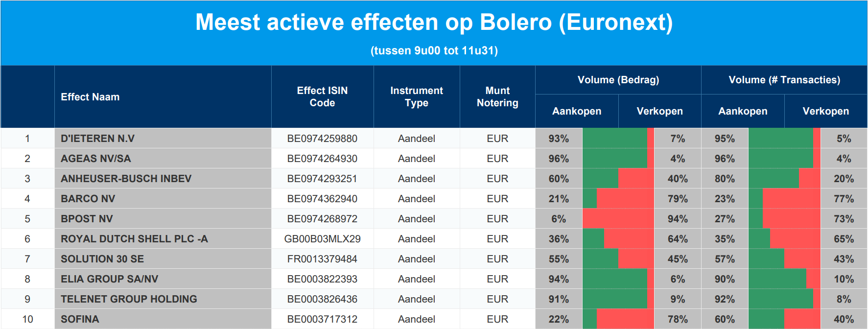The image size is (868, 329).
Task: Select the BPOST NV ISIN code BE0974268972
Action: pos(322,219)
